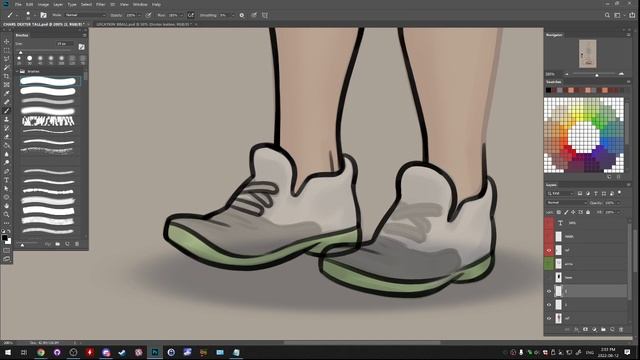The image size is (640, 360).
Task: Select the Crop tool
Action: pyautogui.click(x=7, y=76)
